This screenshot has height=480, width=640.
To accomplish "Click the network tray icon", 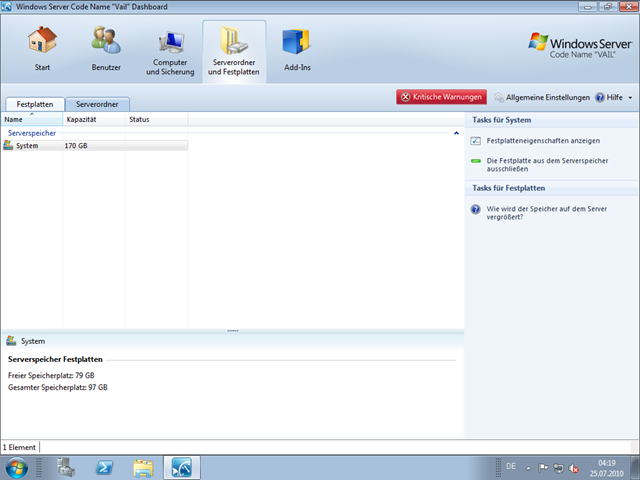I will 558,468.
